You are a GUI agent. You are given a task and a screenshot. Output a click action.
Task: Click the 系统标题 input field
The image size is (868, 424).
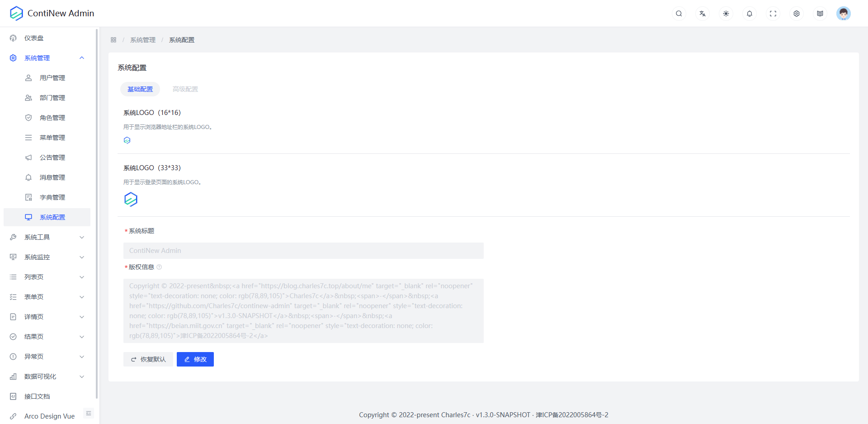pos(303,251)
